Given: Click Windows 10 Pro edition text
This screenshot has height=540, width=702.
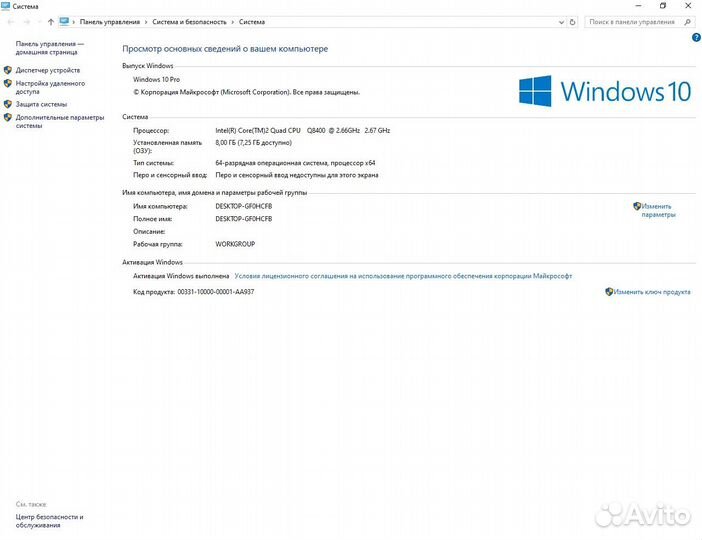Looking at the screenshot, I should (x=156, y=79).
